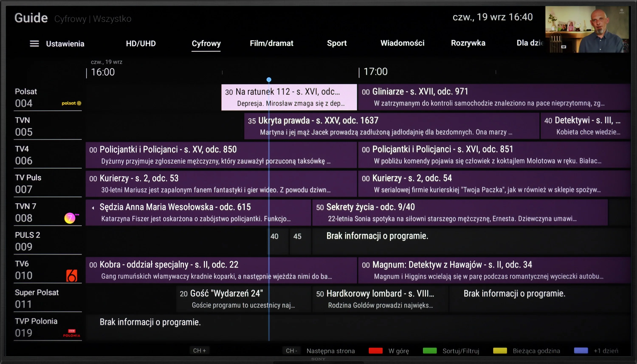Click the TVP Polonia channel logo
The image size is (637, 364).
tap(72, 333)
